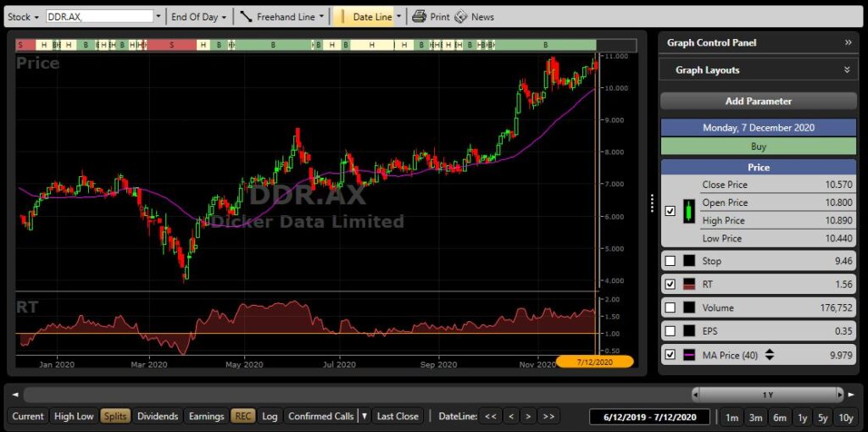Step the DateLine forward with >

[529, 416]
